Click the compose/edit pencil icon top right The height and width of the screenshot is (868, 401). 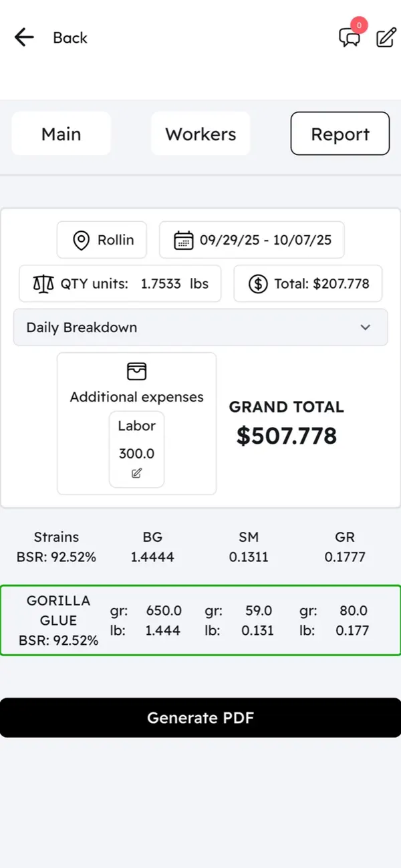coord(386,37)
